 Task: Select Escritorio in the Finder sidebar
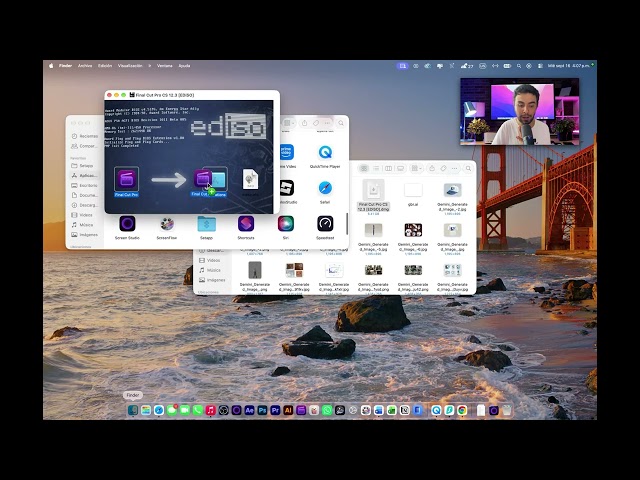(x=84, y=185)
